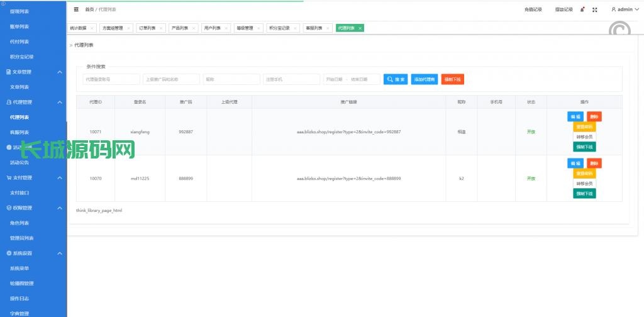Click 删除 for agent md11225
This screenshot has height=317, width=644.
pyautogui.click(x=594, y=163)
